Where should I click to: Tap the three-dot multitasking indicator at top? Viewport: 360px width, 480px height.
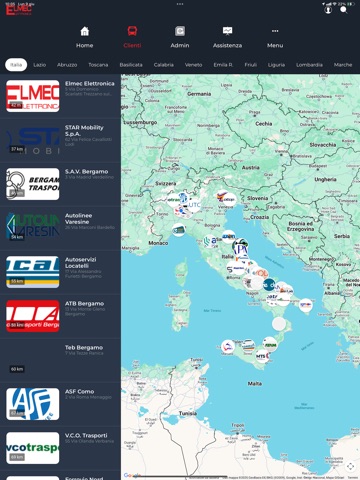coord(180,4)
